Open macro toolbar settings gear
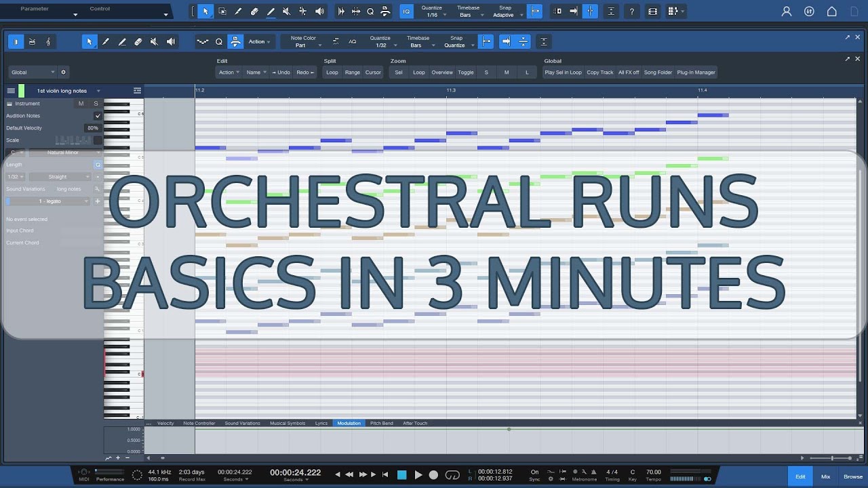The height and width of the screenshot is (488, 868). pos(63,72)
